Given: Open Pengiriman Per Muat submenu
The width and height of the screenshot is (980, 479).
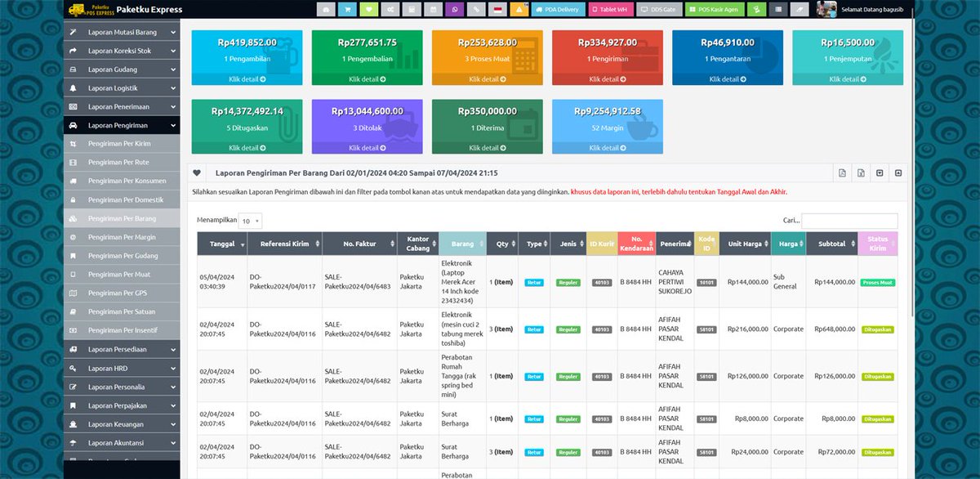Looking at the screenshot, I should [122, 275].
